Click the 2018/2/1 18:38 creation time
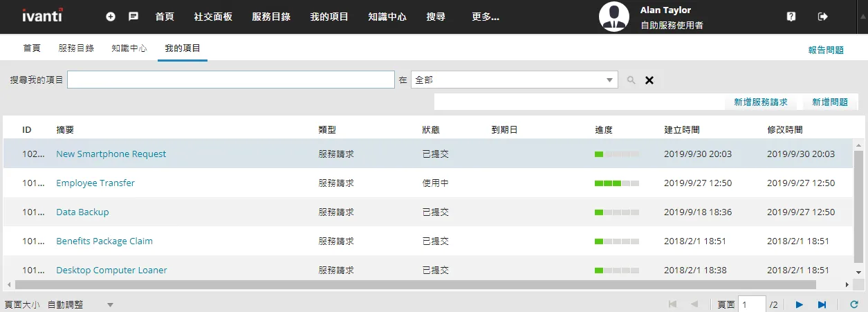The height and width of the screenshot is (312, 868). tap(695, 270)
